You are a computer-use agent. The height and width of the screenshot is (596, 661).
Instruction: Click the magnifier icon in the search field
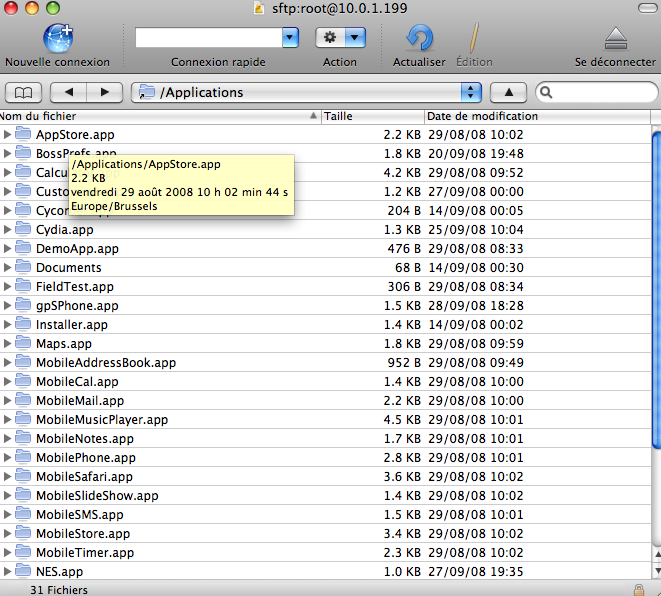546,92
